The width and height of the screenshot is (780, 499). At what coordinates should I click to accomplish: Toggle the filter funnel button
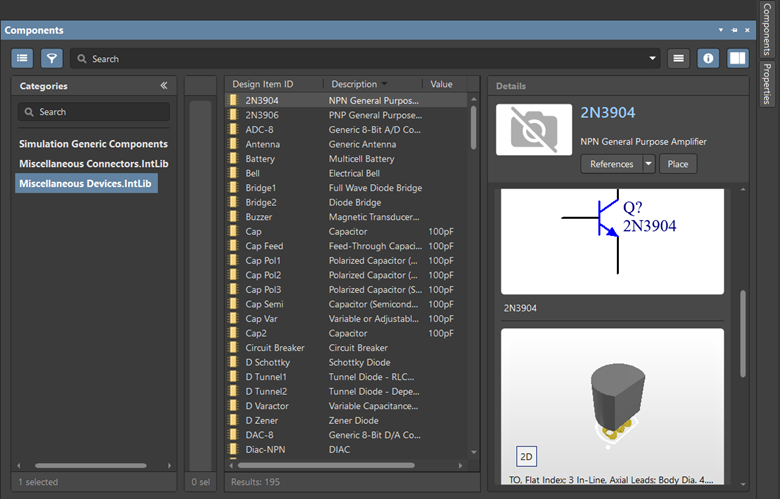tap(51, 59)
